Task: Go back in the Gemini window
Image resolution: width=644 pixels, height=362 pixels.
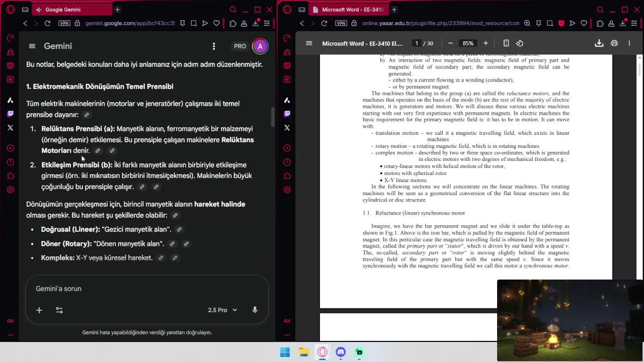Action: [x=25, y=23]
